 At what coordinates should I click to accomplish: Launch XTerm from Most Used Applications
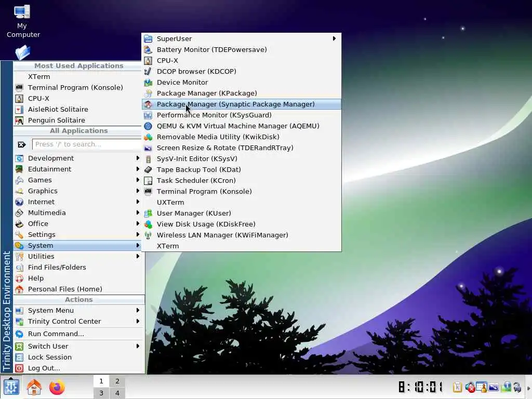tap(77, 77)
